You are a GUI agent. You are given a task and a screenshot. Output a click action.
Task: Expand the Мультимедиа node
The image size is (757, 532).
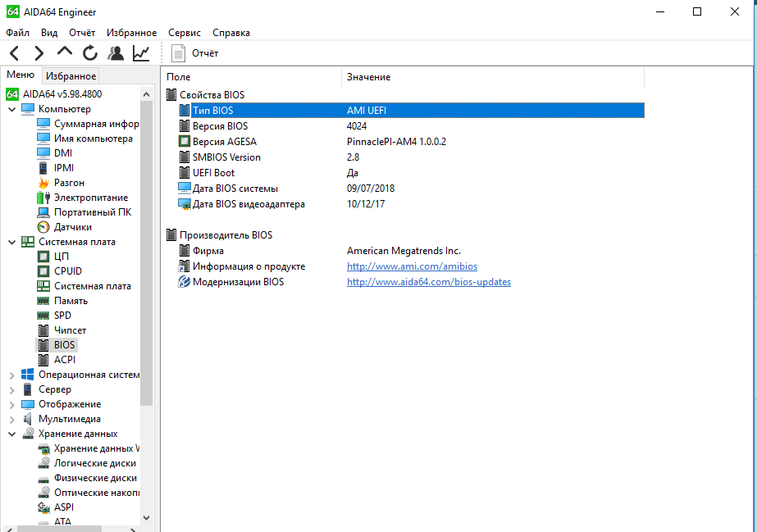click(x=12, y=419)
